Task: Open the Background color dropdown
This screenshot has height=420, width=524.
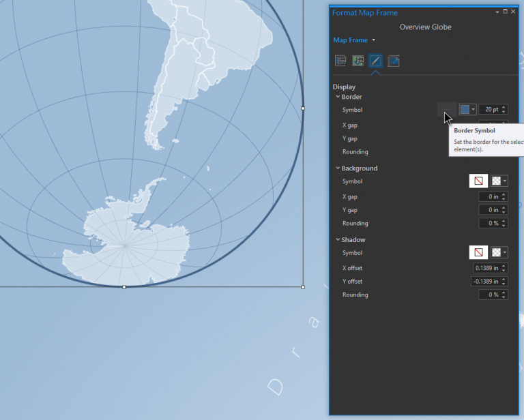Action: [x=499, y=181]
